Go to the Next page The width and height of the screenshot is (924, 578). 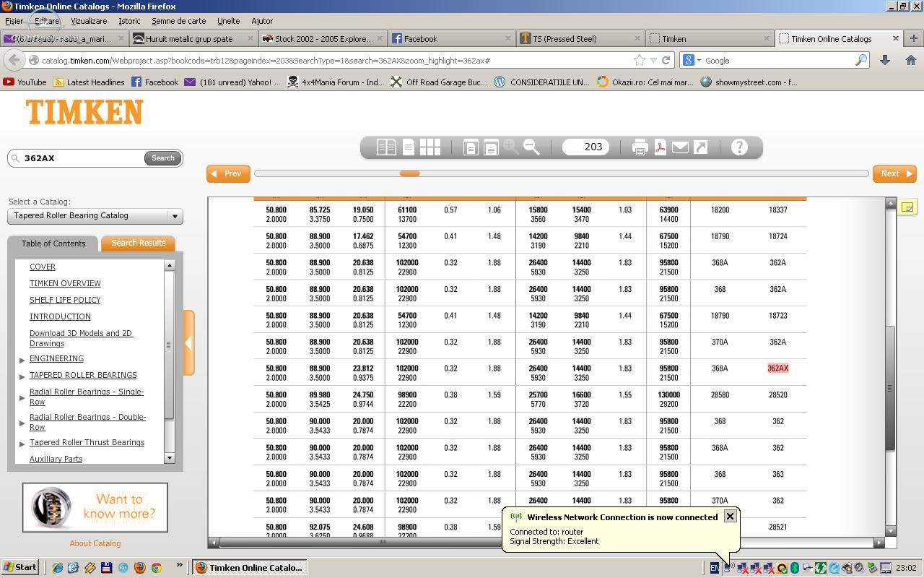[x=894, y=173]
